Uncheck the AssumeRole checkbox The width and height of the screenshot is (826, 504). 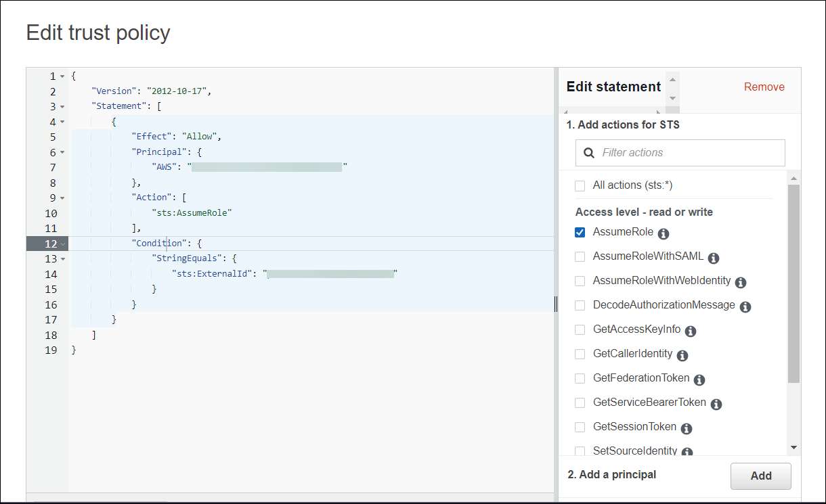[580, 232]
